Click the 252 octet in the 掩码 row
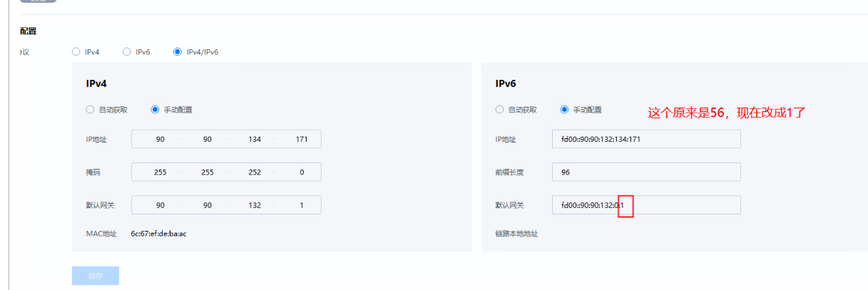 click(x=255, y=172)
